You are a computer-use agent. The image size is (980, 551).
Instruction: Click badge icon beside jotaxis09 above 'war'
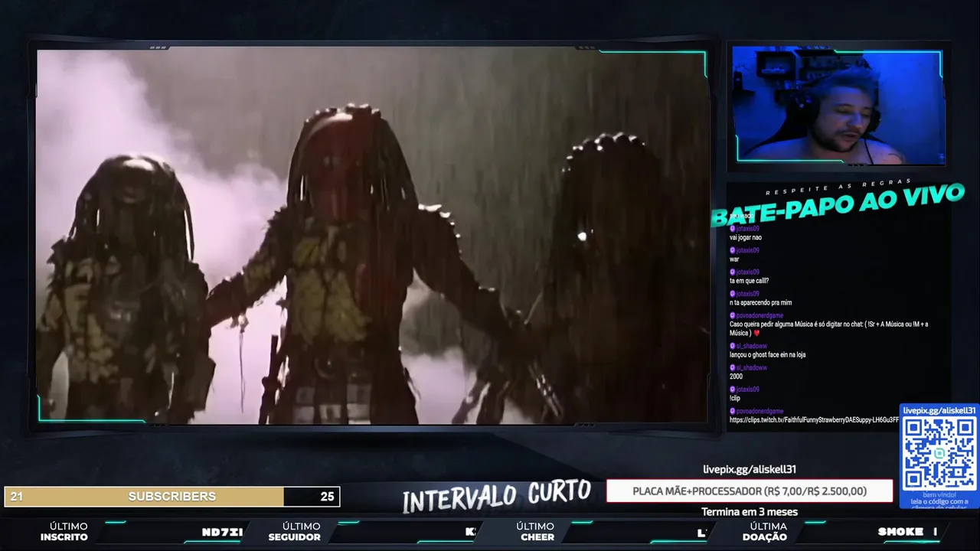coord(733,250)
